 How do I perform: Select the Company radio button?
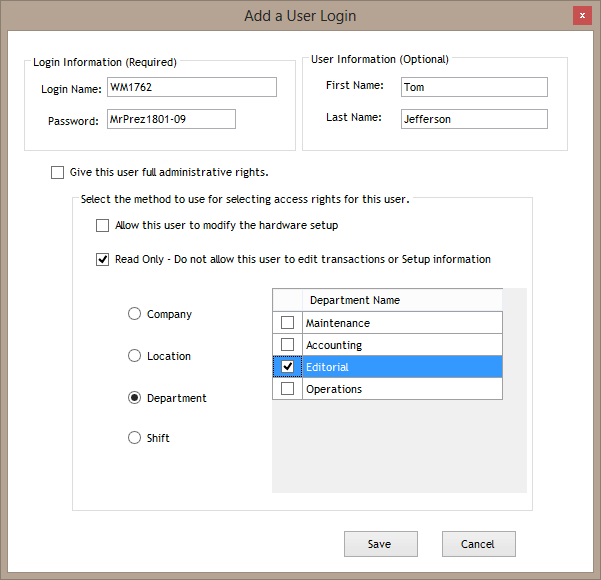[134, 314]
